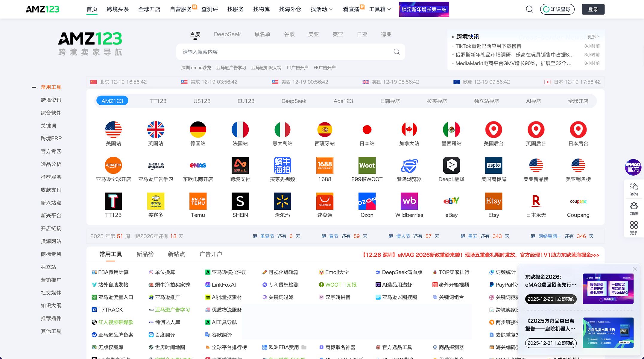Open the 英国站 flag icon
Screen dimensions: 644x359
(156, 130)
